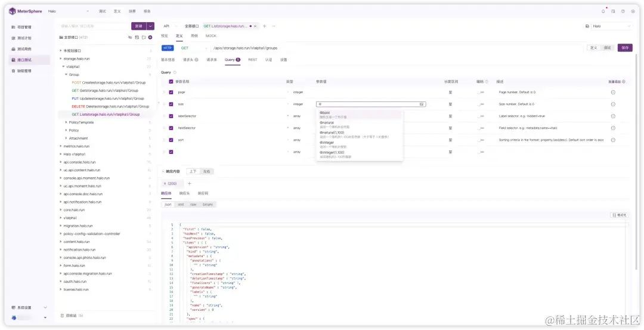Image resolution: width=644 pixels, height=330 pixels.
Task: Open the Halo project dropdown in top bar
Action: [x=68, y=11]
